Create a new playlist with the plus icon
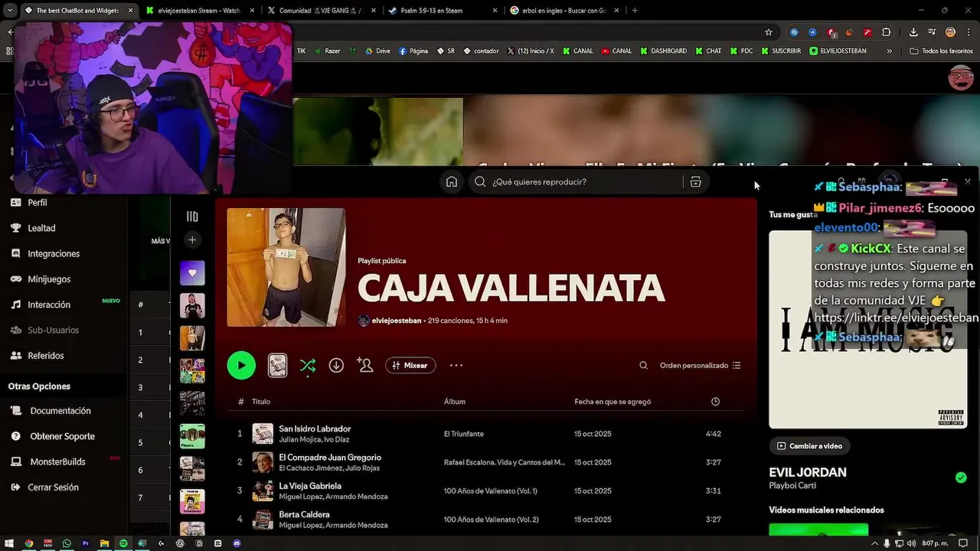 (x=192, y=240)
